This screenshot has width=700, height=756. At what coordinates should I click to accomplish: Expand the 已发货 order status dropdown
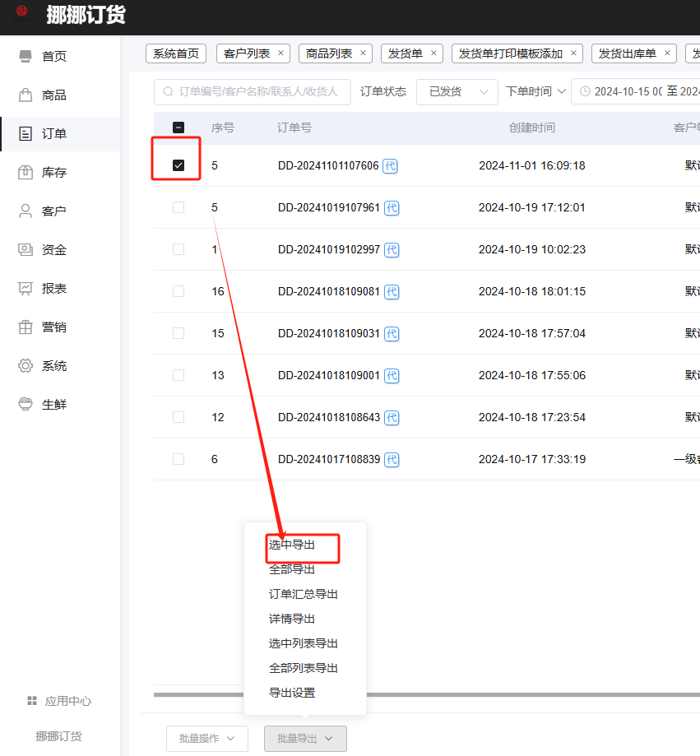tap(457, 91)
